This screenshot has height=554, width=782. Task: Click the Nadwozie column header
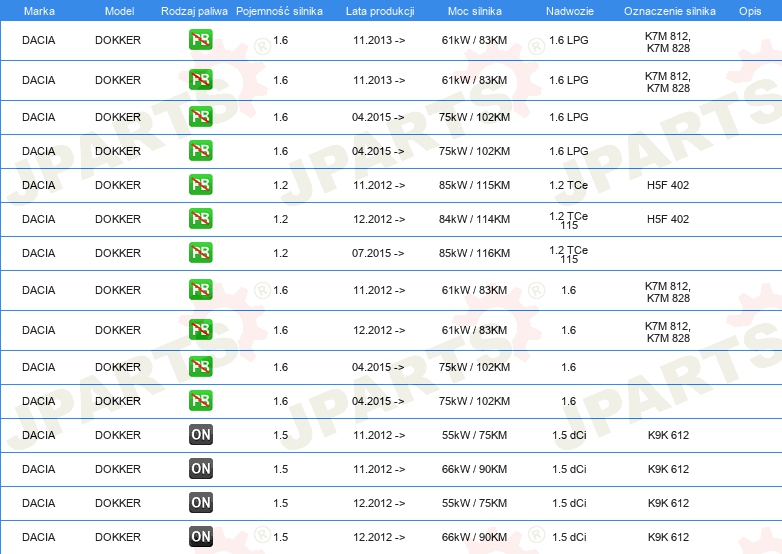click(570, 11)
